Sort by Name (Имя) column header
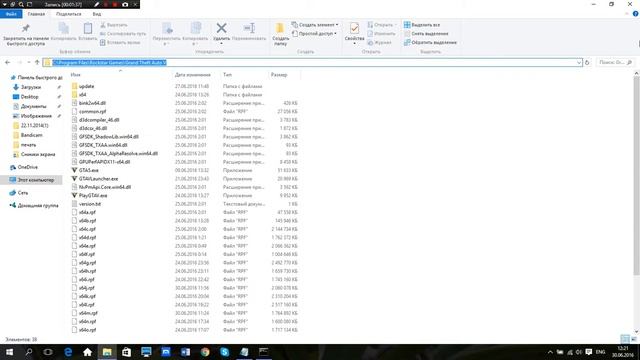Image resolution: width=640 pixels, height=360 pixels. [76, 75]
